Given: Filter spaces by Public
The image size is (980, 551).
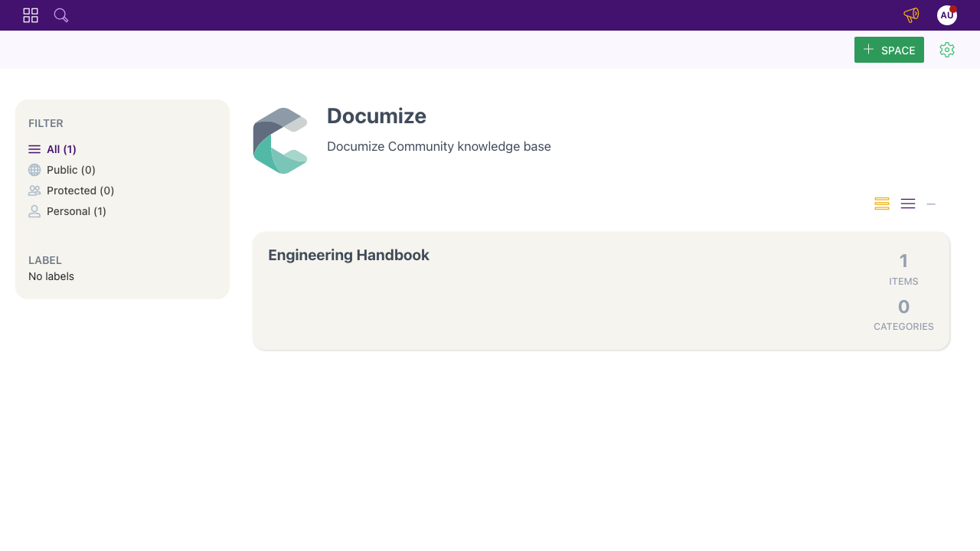Looking at the screenshot, I should [x=62, y=170].
